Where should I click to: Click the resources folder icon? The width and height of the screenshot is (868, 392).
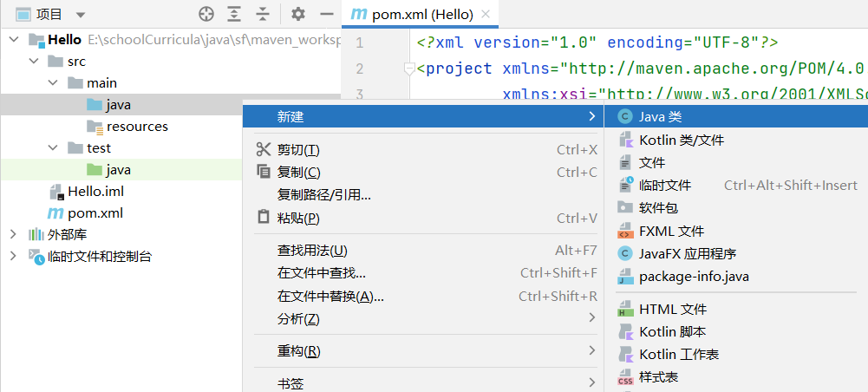(95, 127)
